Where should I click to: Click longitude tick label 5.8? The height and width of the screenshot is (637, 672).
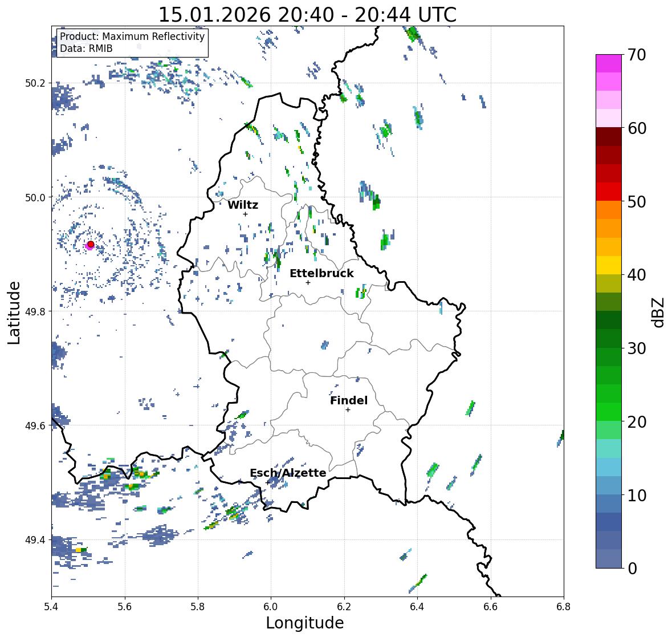pos(198,607)
